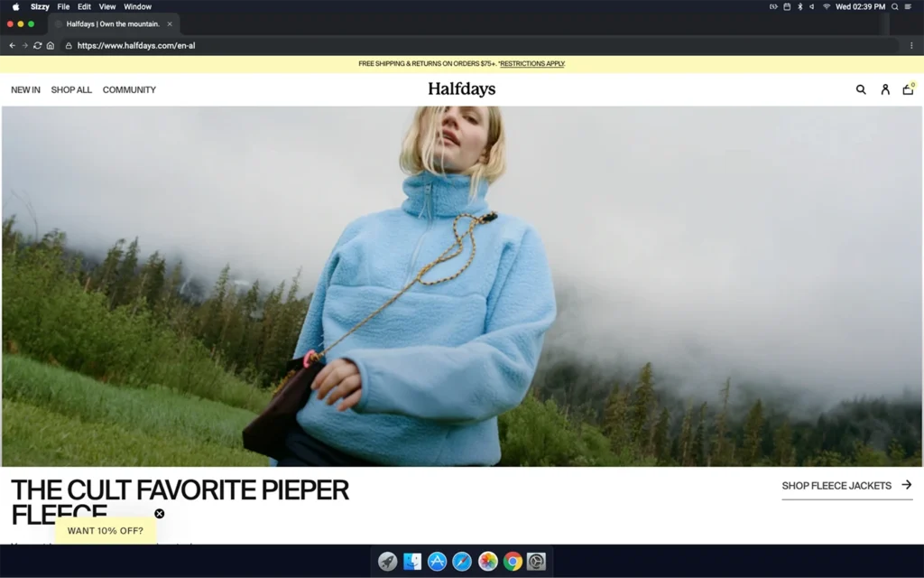
Task: Go to browser home icon
Action: click(x=51, y=45)
